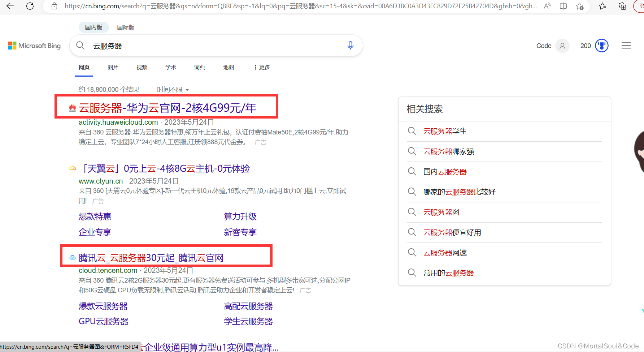Screen dimensions: 644x352
Task: Click related search 常用的云服务器
Action: point(449,273)
